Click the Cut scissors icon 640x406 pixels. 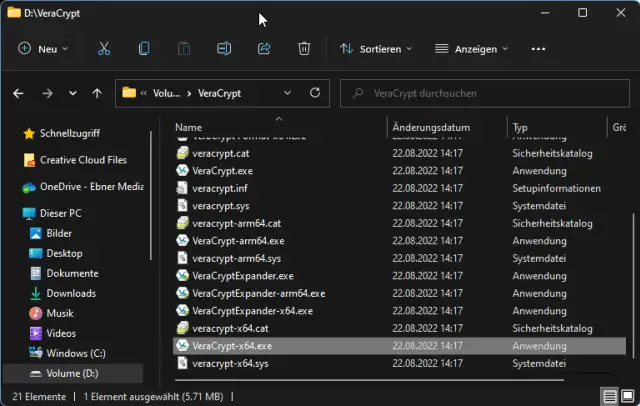(x=104, y=48)
